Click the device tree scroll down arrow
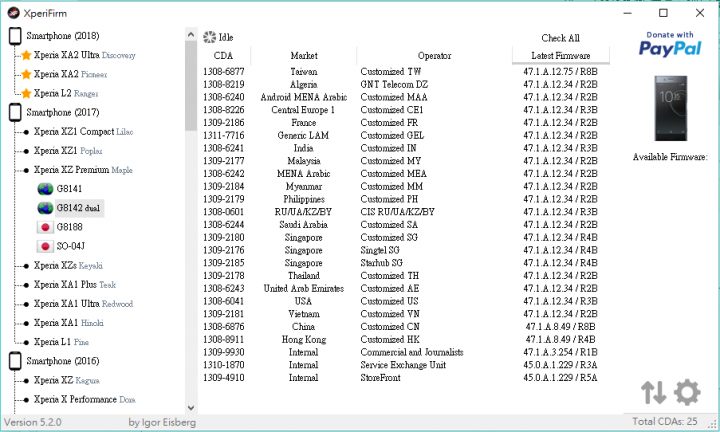 (x=191, y=408)
